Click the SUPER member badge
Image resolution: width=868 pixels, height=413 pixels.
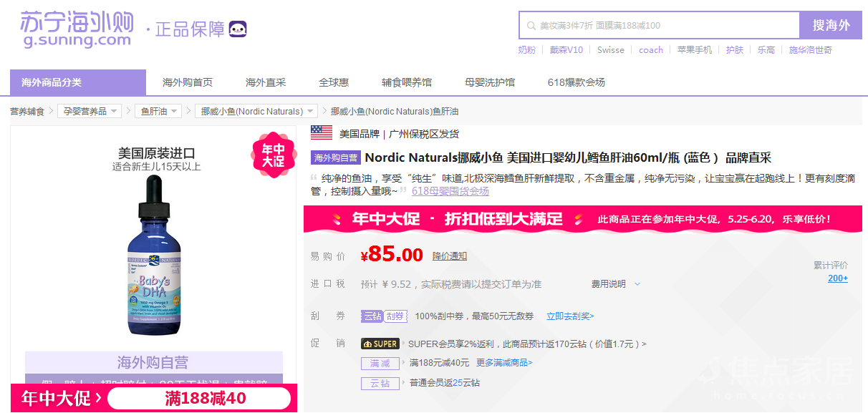pos(380,344)
